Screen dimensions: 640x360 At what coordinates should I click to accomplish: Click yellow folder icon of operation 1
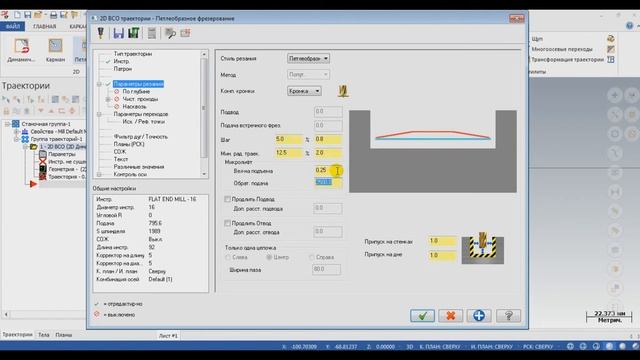[x=33, y=147]
